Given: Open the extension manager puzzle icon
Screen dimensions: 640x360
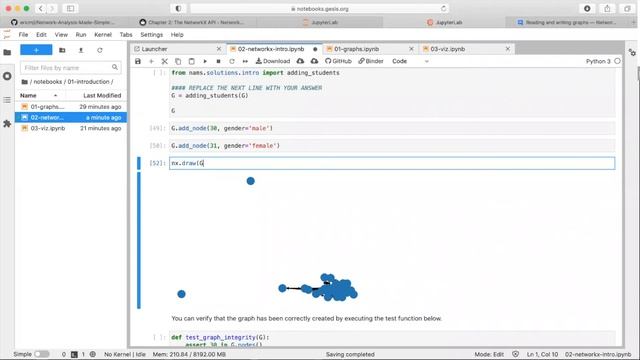Looking at the screenshot, I should pos(7,123).
